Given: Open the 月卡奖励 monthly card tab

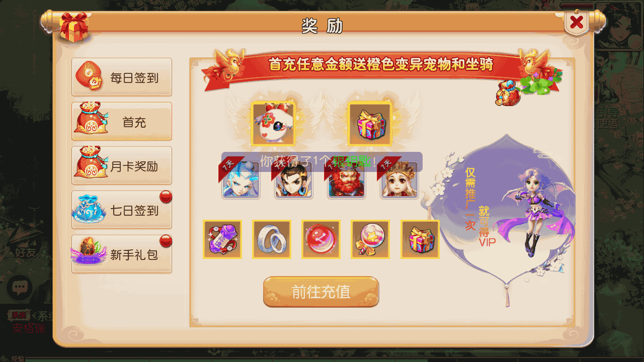Looking at the screenshot, I should [122, 165].
